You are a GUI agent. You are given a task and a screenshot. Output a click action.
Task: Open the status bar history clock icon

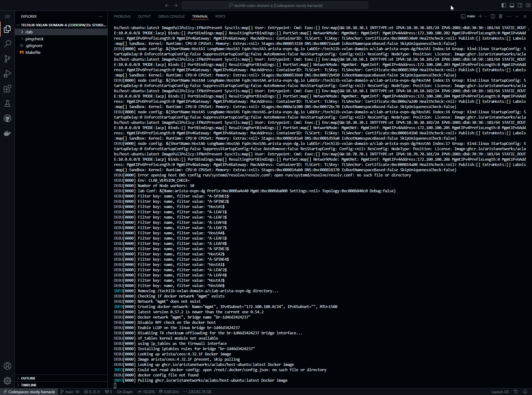(516, 392)
